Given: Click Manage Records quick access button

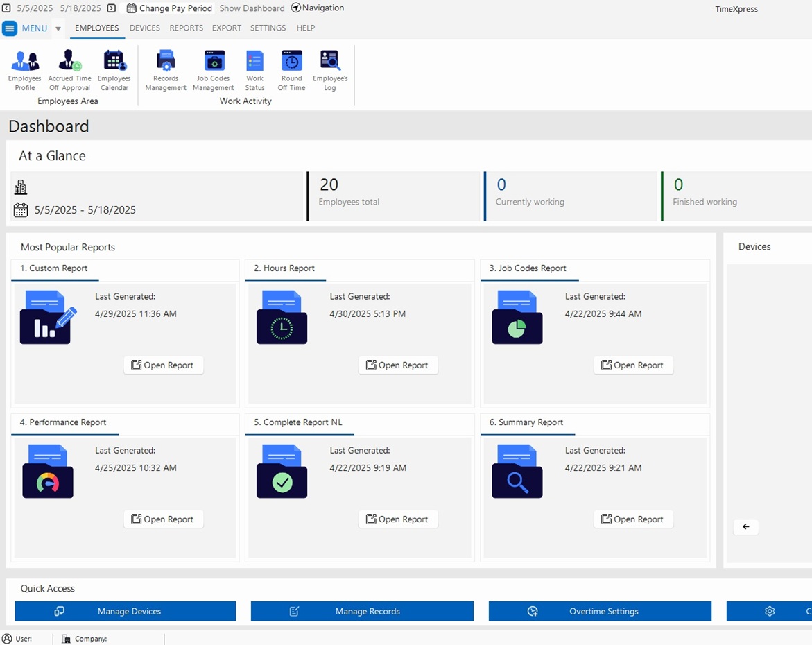Looking at the screenshot, I should pos(362,611).
